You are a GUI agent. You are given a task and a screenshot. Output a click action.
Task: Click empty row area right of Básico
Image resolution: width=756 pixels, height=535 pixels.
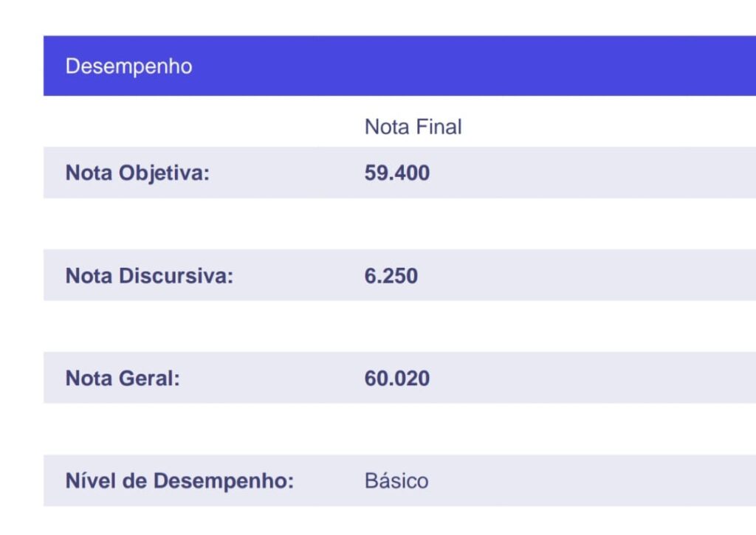591,481
